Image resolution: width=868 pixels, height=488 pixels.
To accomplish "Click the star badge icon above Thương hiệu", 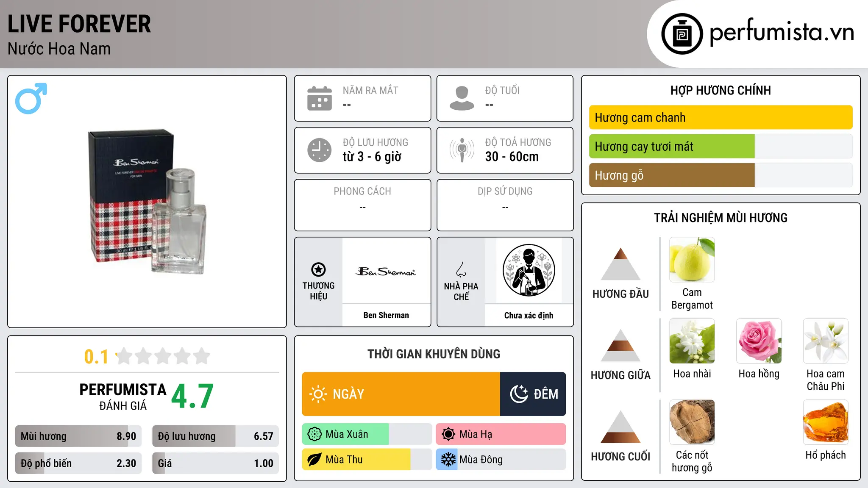I will point(318,269).
